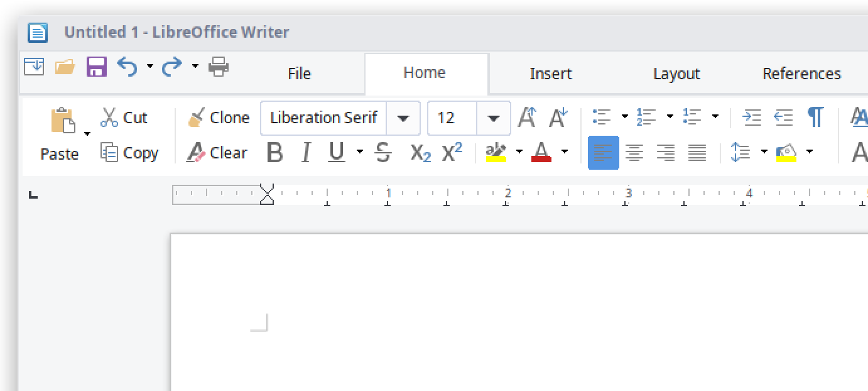This screenshot has height=391, width=868.
Task: Open the font size dropdown arrow
Action: tap(494, 118)
